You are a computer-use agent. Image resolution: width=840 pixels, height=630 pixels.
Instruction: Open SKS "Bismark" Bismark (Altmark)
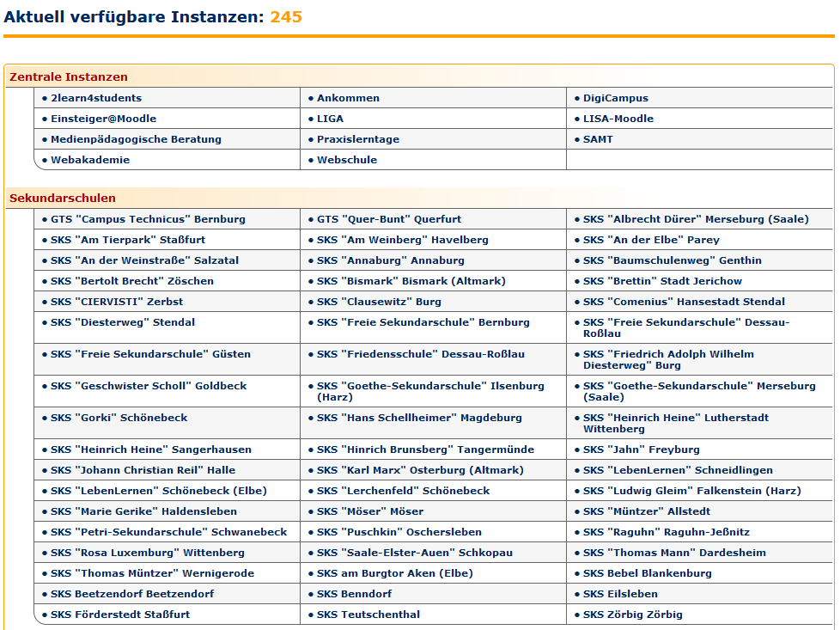[411, 281]
